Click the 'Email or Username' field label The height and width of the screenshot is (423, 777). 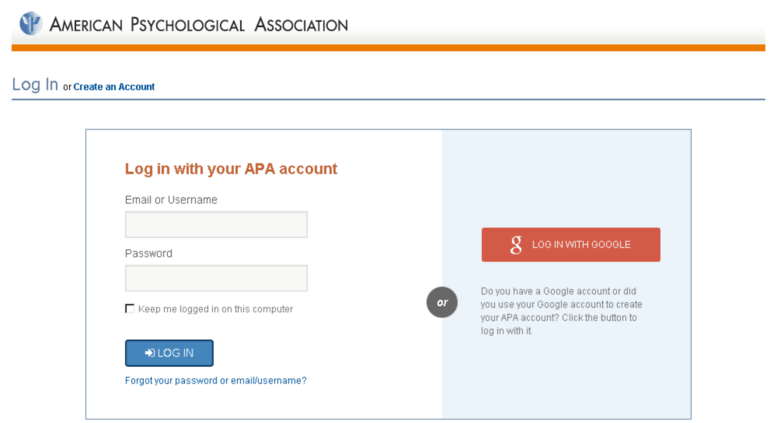tap(171, 200)
